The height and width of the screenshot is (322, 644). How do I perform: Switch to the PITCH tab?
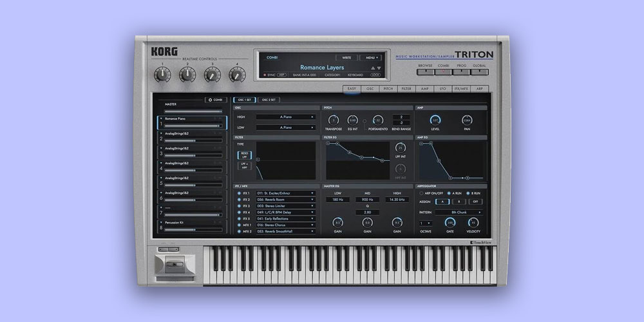coord(388,89)
